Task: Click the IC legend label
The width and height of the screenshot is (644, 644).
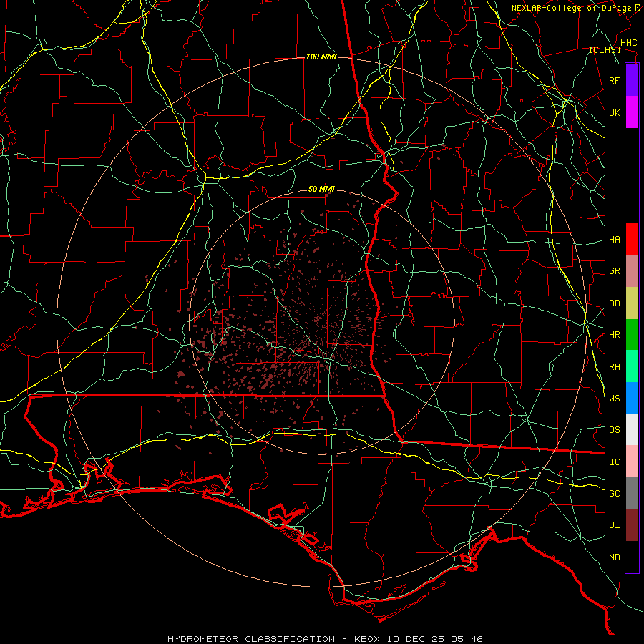Action: 614,462
